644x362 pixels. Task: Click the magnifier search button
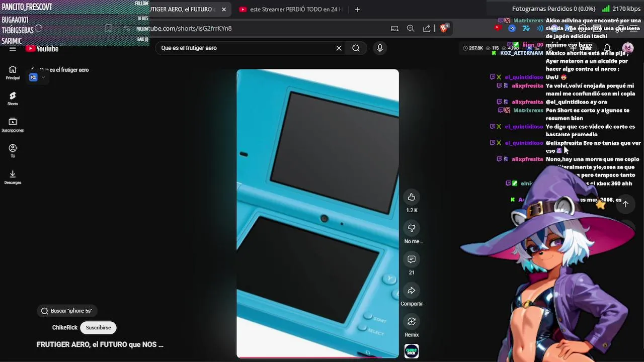(x=356, y=48)
